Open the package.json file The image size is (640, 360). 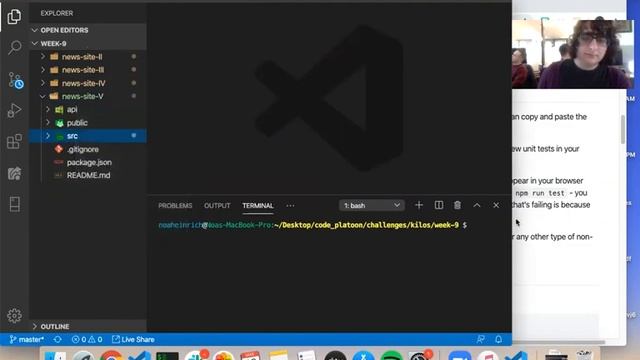pyautogui.click(x=89, y=162)
